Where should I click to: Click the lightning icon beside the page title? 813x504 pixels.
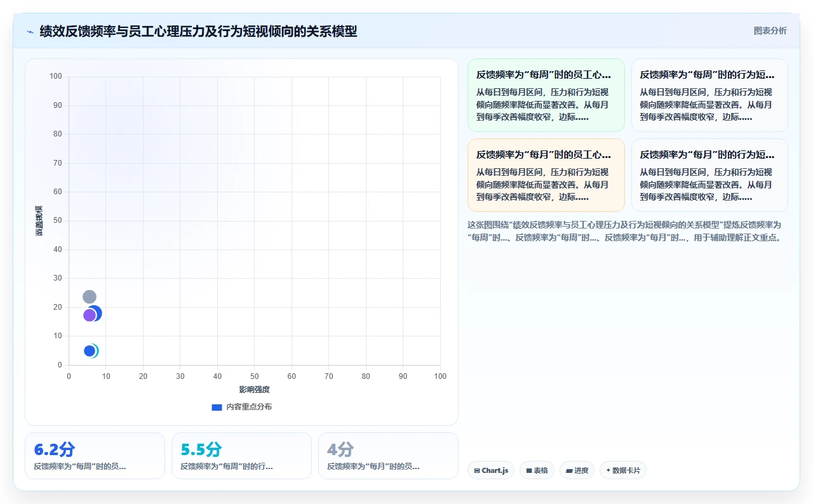pyautogui.click(x=30, y=32)
